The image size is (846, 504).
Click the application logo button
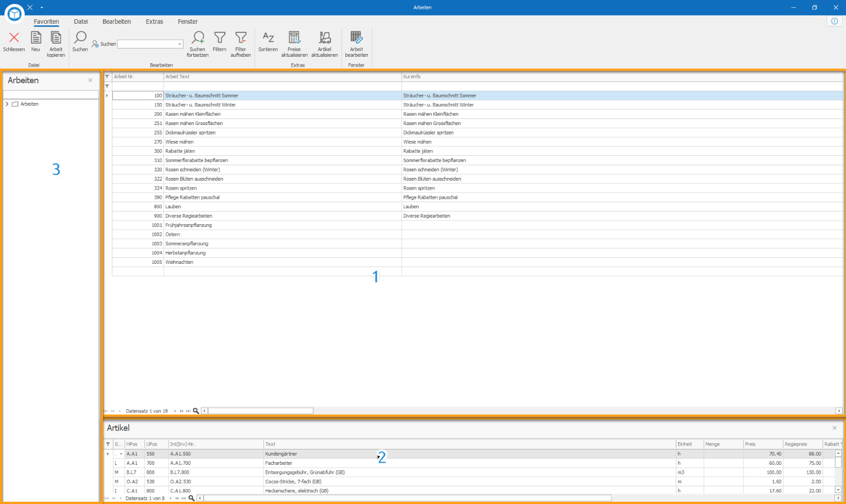(14, 14)
